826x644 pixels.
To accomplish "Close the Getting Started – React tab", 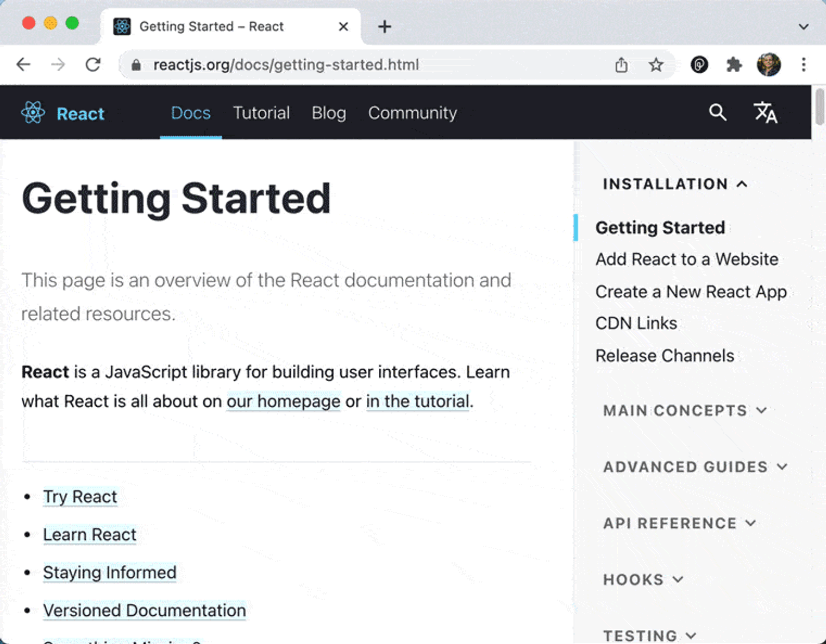I will [343, 26].
